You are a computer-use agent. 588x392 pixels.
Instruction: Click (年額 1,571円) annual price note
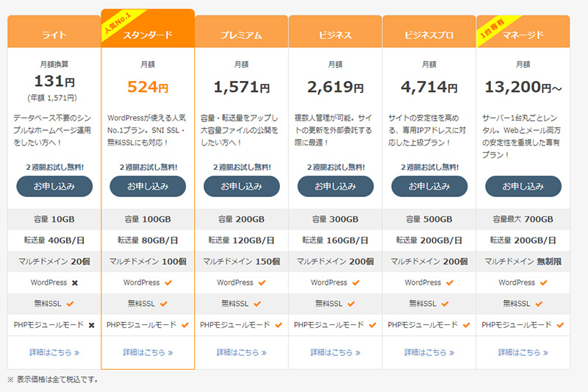(52, 98)
